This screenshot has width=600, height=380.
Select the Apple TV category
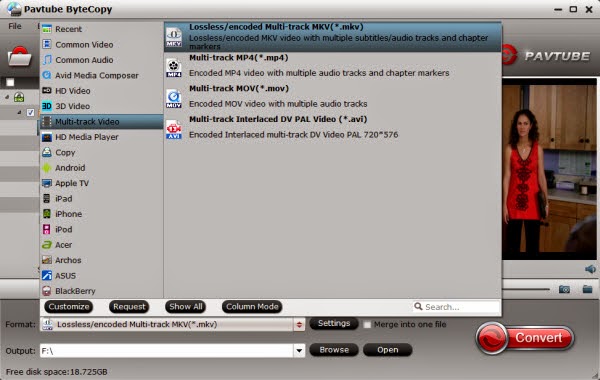pyautogui.click(x=101, y=183)
